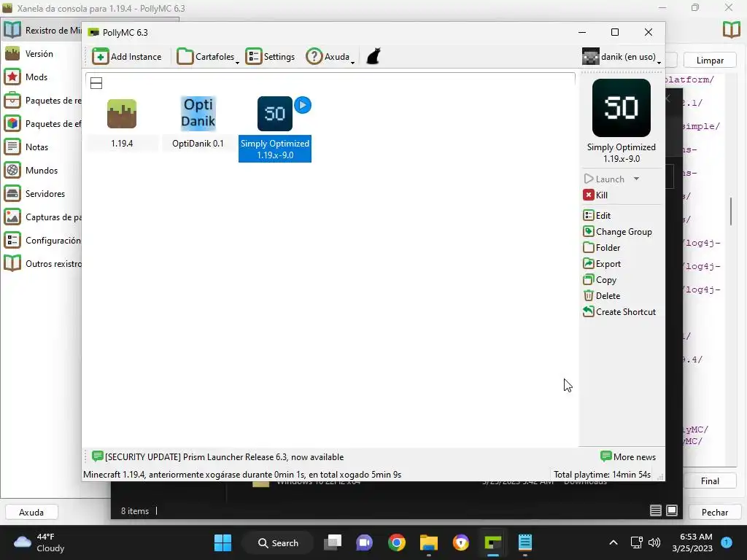Collapse the instance group toggle
This screenshot has height=560, width=747.
(96, 83)
